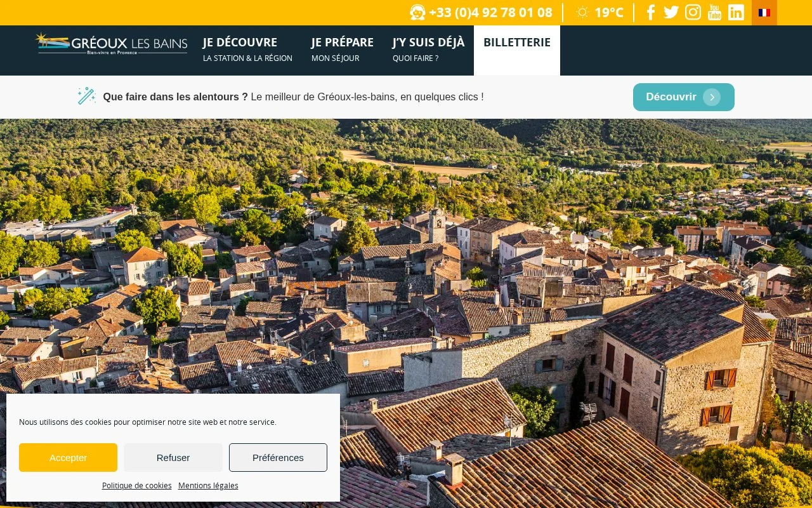The image size is (812, 508).
Task: Open the Twitter profile icon
Action: point(671,13)
